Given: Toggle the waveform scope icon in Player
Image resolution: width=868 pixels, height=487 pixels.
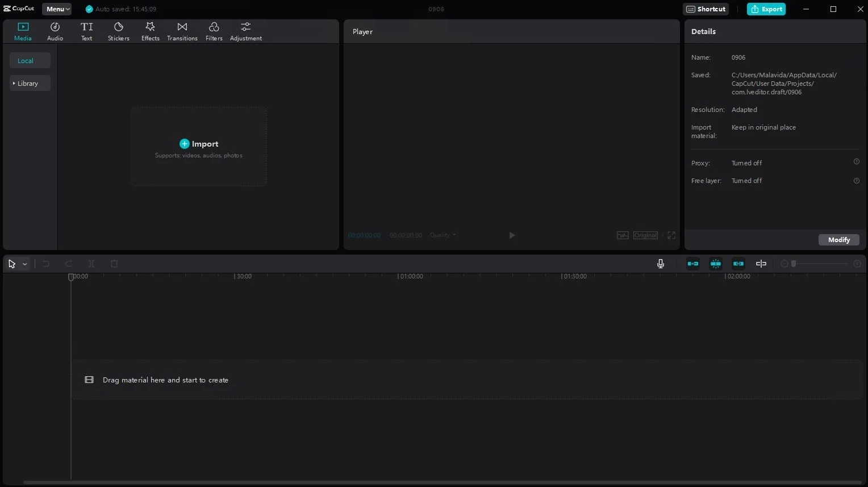Looking at the screenshot, I should tap(623, 235).
